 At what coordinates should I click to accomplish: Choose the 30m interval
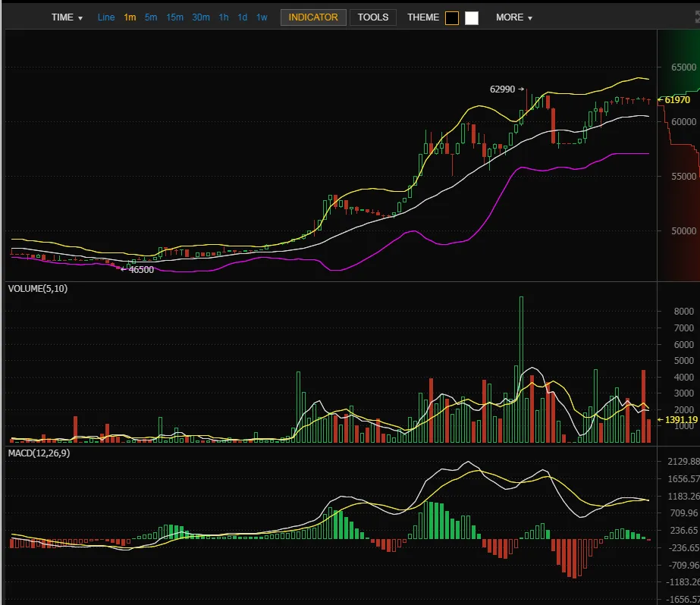[x=201, y=17]
